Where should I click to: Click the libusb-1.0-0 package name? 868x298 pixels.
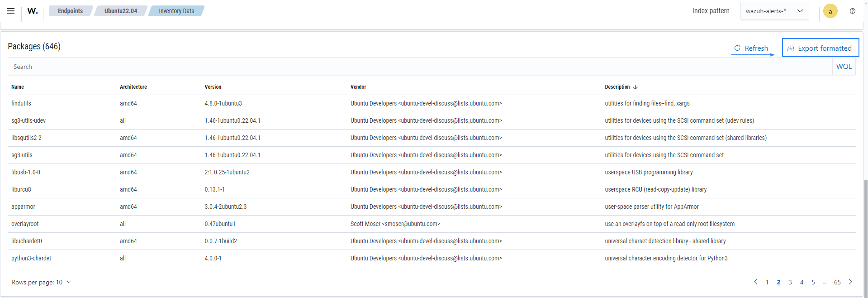coord(26,173)
